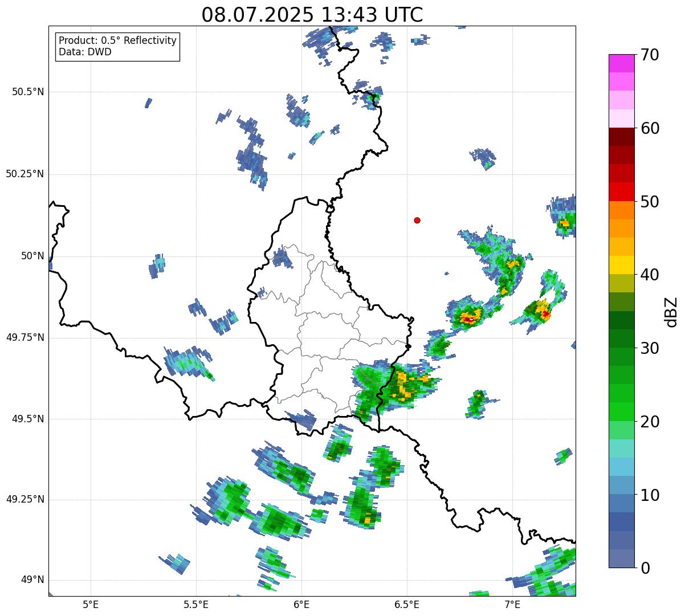Select the Data: DWD label
Image resolution: width=685 pixels, height=616 pixels.
[85, 52]
